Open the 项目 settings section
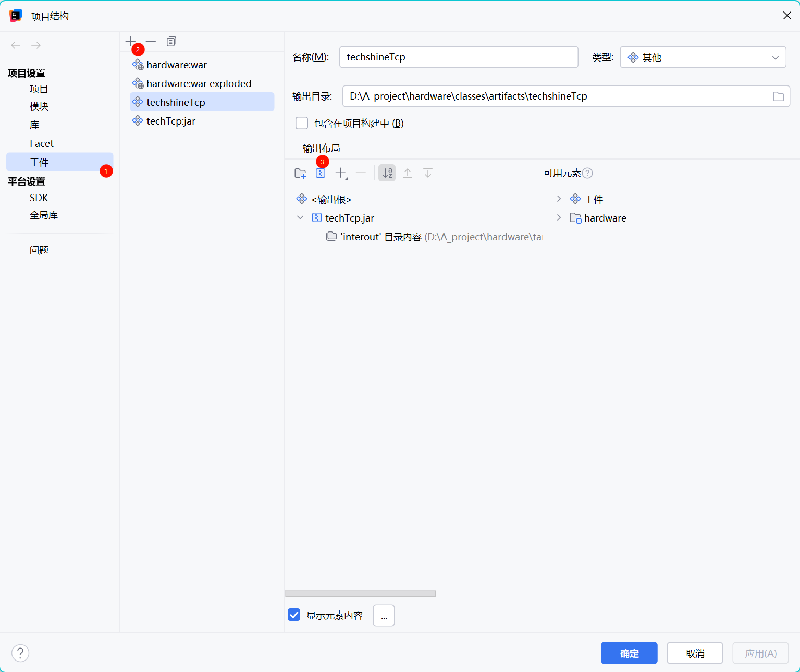The height and width of the screenshot is (672, 800). coord(39,89)
